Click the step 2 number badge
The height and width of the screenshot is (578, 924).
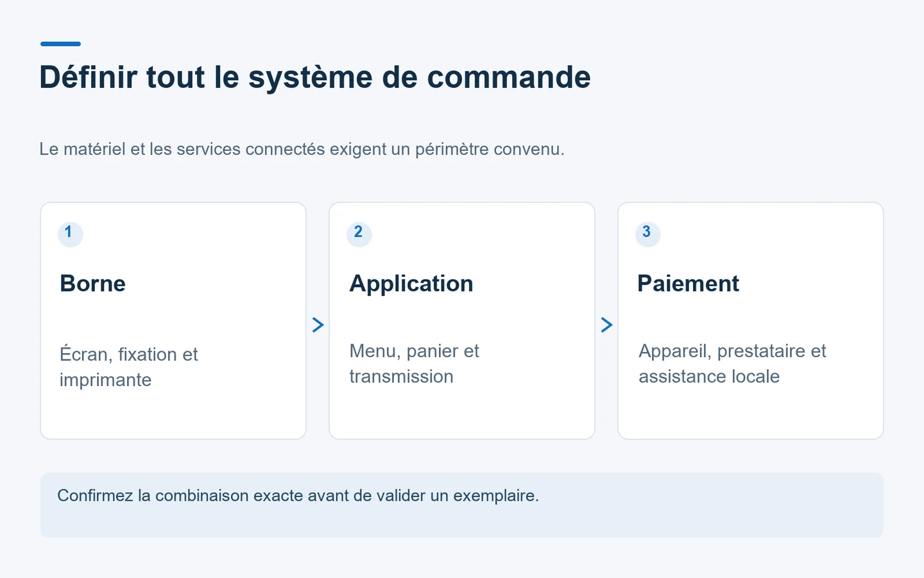359,234
